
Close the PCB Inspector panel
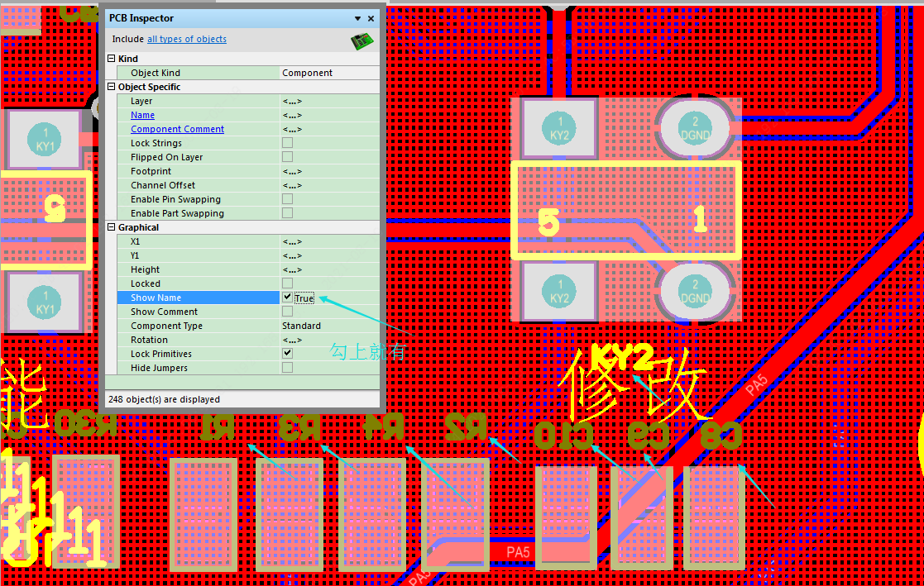point(371,19)
